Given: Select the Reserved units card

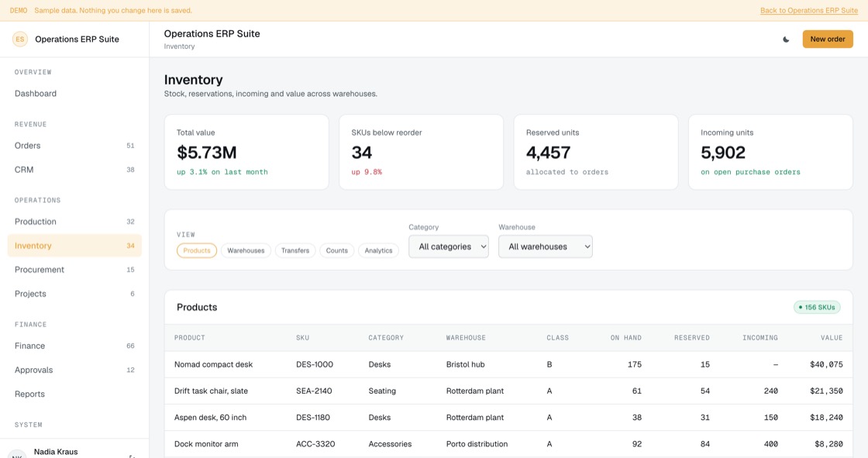Looking at the screenshot, I should tap(596, 153).
